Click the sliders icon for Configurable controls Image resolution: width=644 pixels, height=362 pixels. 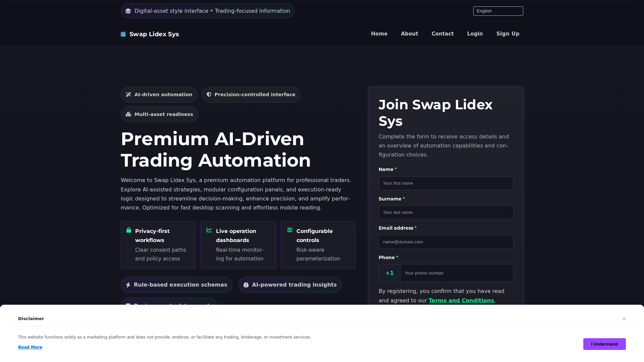[290, 230]
